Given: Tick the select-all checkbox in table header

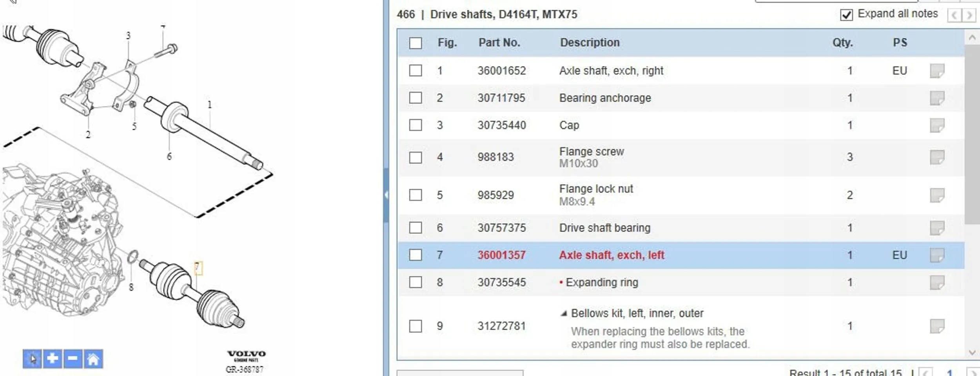Looking at the screenshot, I should coord(416,43).
